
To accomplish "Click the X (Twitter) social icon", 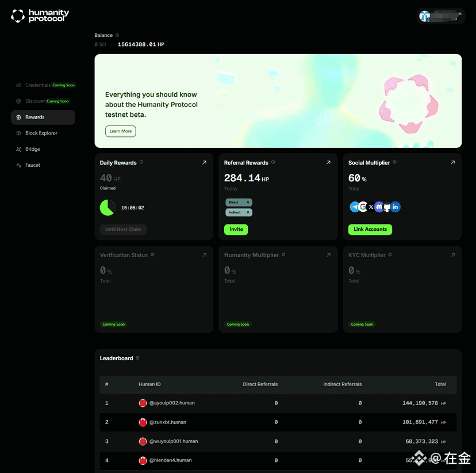I will (x=371, y=207).
